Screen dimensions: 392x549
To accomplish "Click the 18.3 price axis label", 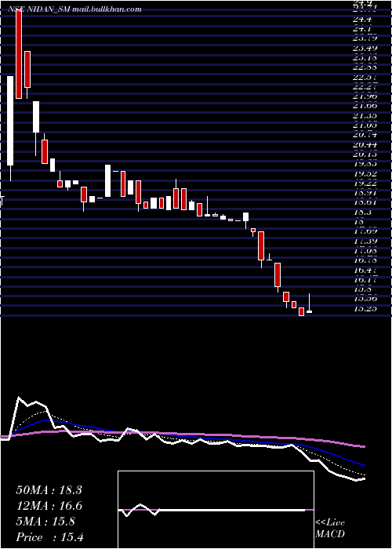I will point(362,212).
